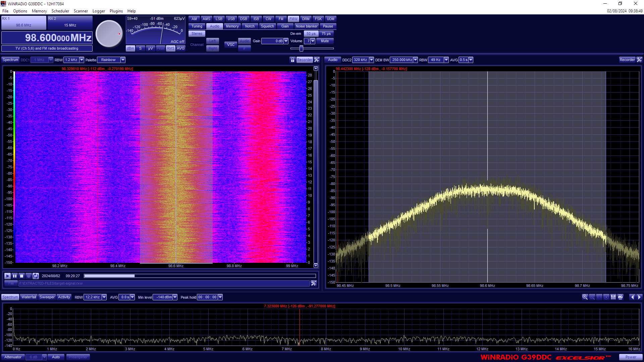The image size is (644, 362).
Task: Expand the Palette Rainbow dropdown
Action: pyautogui.click(x=123, y=60)
